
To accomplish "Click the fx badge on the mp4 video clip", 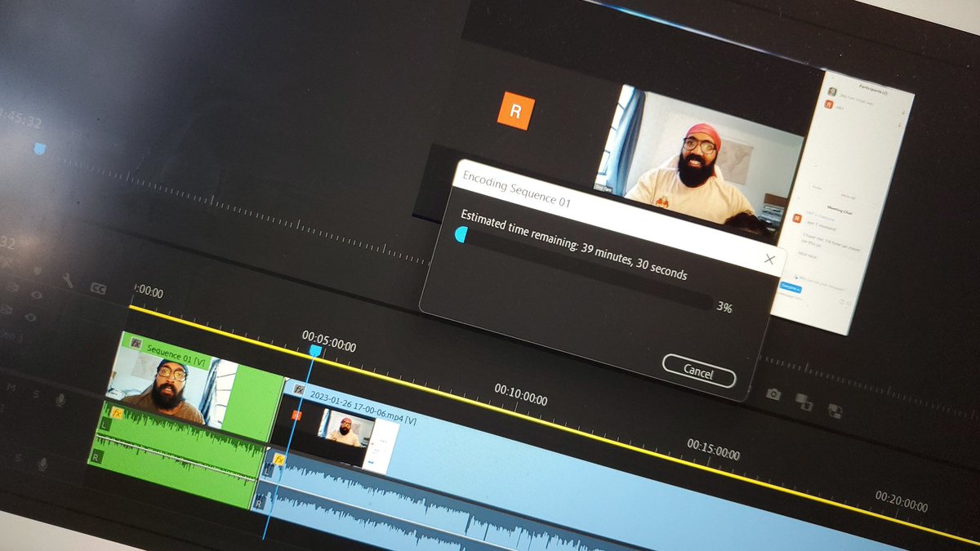I will (299, 390).
